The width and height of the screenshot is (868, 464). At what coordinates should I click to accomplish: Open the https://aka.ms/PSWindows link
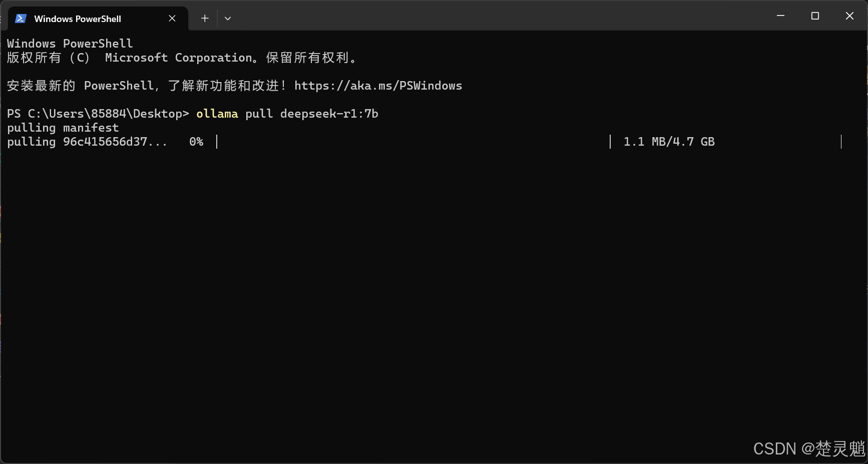(x=378, y=86)
